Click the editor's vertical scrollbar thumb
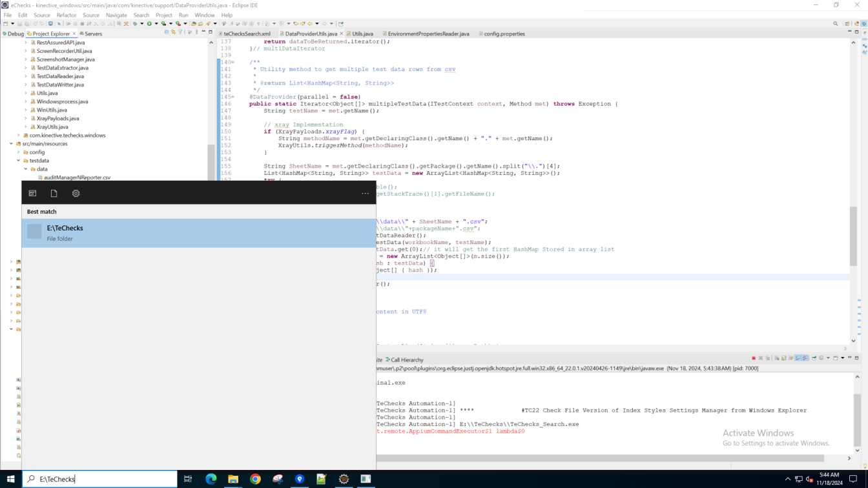Screen dimensions: 868x488 [853, 236]
